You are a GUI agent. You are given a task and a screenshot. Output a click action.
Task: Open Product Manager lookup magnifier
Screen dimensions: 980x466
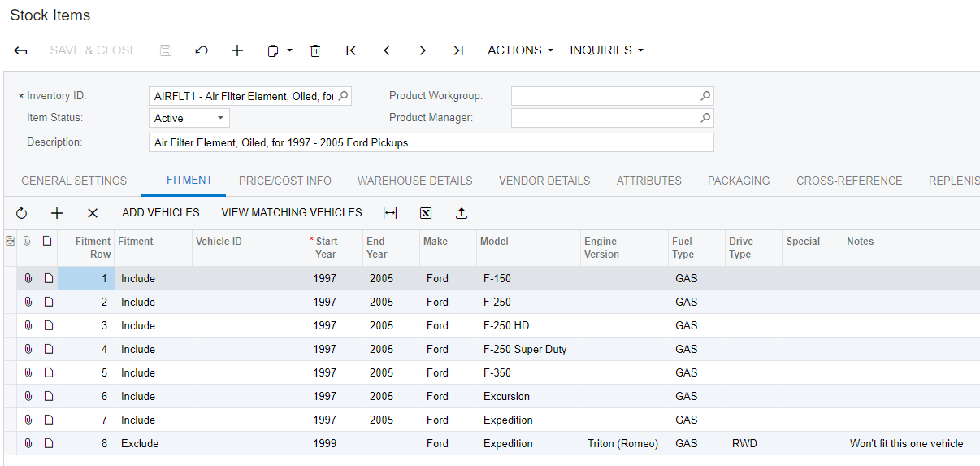click(705, 118)
